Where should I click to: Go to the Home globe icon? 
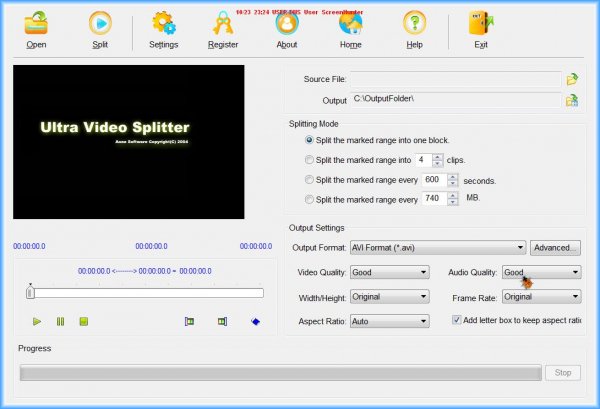click(x=351, y=23)
